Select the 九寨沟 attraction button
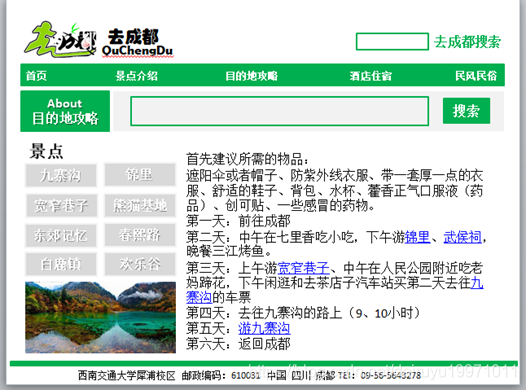Viewport: 526px width, 390px height. click(61, 175)
